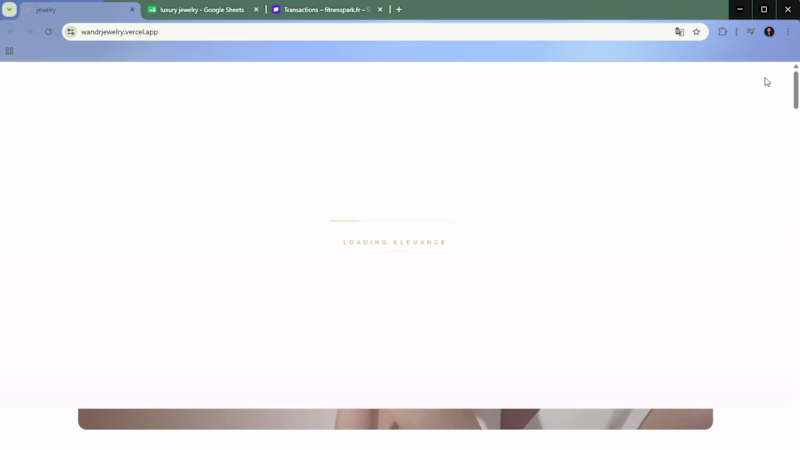Open the media controls icon

click(751, 32)
